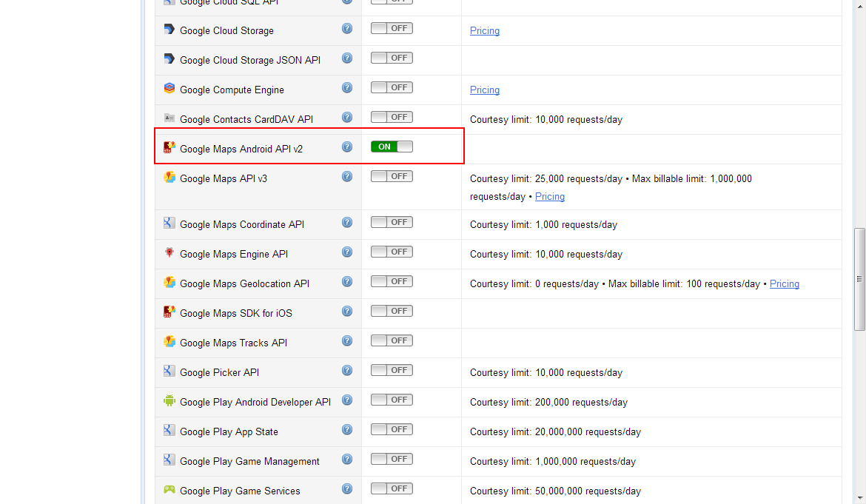The height and width of the screenshot is (504, 866).
Task: Click the Google Maps Engine API pin icon
Action: (x=169, y=253)
